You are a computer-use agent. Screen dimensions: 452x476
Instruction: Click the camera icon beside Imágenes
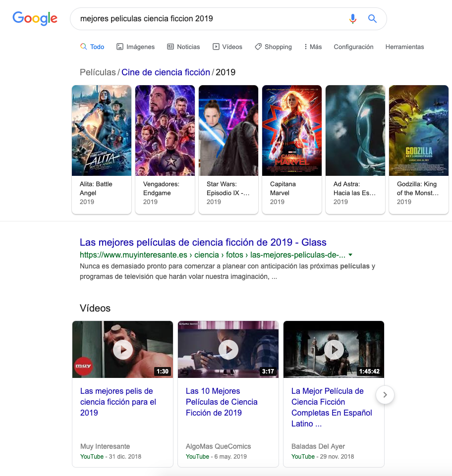tap(119, 47)
